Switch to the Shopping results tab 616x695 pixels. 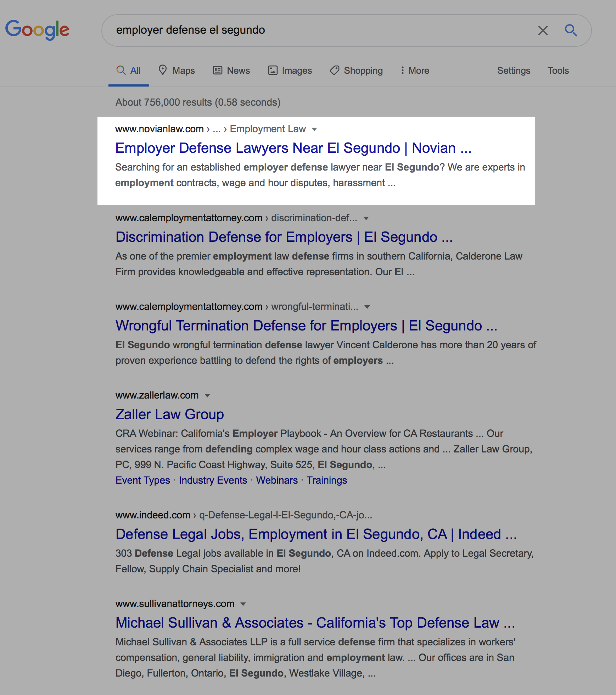356,71
